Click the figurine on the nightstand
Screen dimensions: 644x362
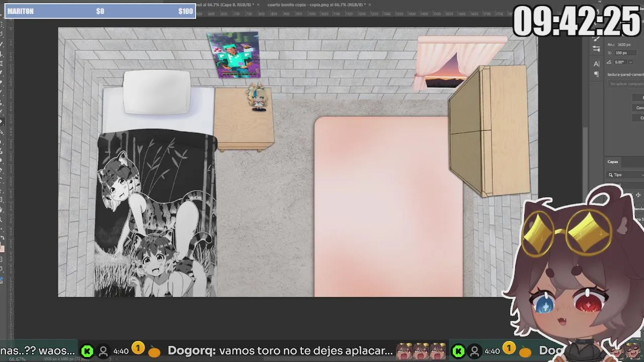coord(258,98)
